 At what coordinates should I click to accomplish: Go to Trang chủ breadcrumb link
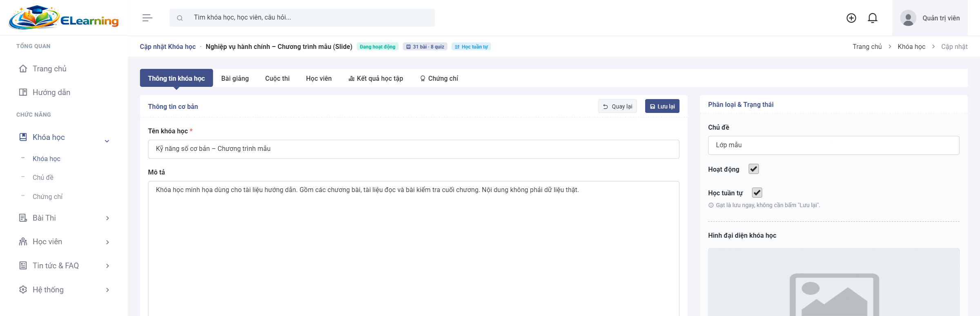867,46
